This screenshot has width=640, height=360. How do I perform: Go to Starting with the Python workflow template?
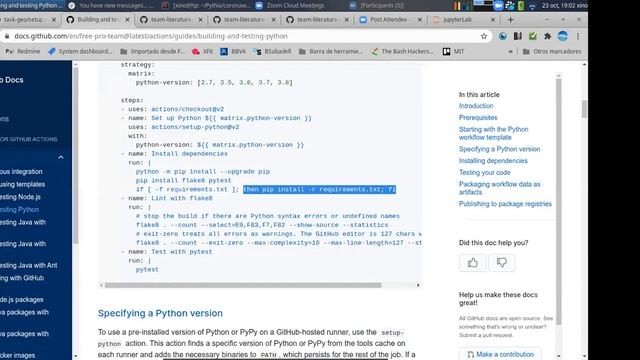[x=493, y=133]
